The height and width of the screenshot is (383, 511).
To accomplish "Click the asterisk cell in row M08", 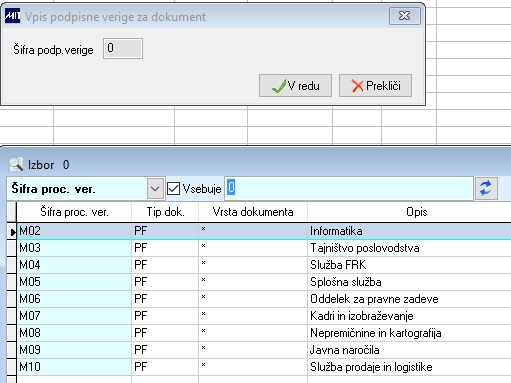I will pos(253,333).
